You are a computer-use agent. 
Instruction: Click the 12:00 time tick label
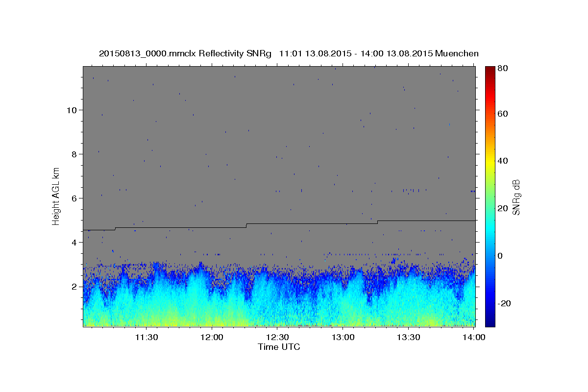pyautogui.click(x=212, y=337)
